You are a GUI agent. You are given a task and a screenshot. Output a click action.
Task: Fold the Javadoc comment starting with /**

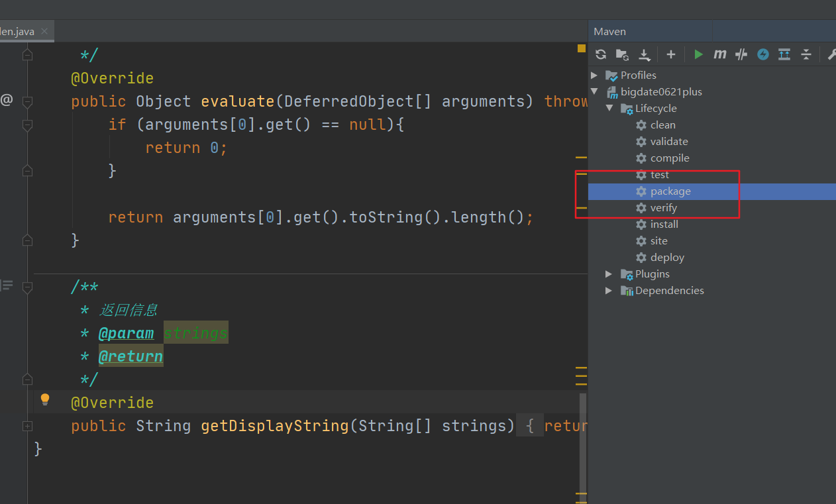27,287
